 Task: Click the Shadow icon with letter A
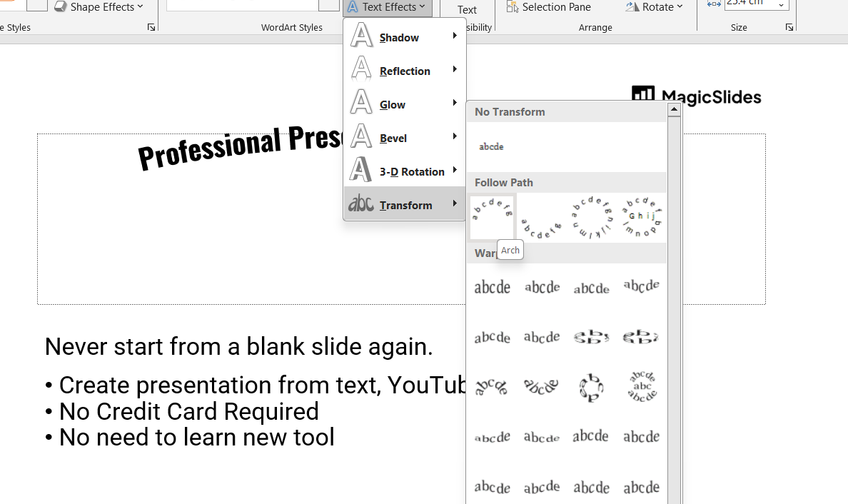(x=361, y=35)
